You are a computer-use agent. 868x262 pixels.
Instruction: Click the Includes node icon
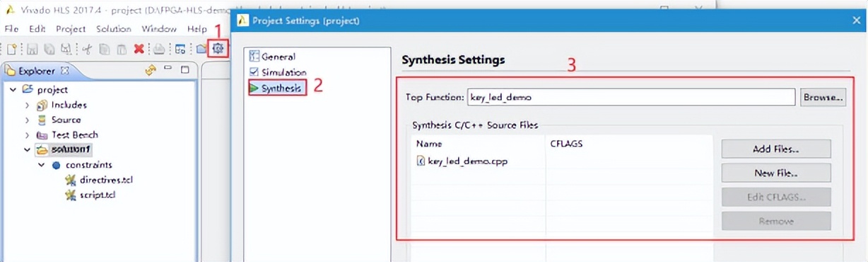pyautogui.click(x=42, y=105)
